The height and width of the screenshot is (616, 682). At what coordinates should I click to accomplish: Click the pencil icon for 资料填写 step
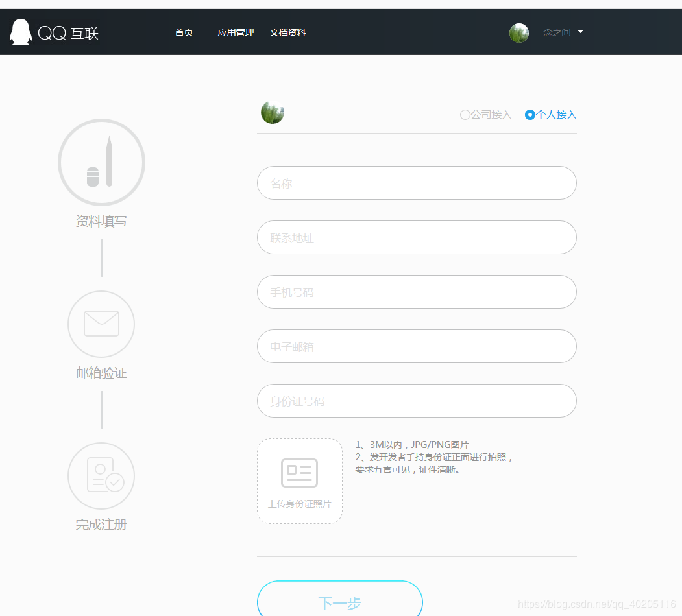pos(101,162)
